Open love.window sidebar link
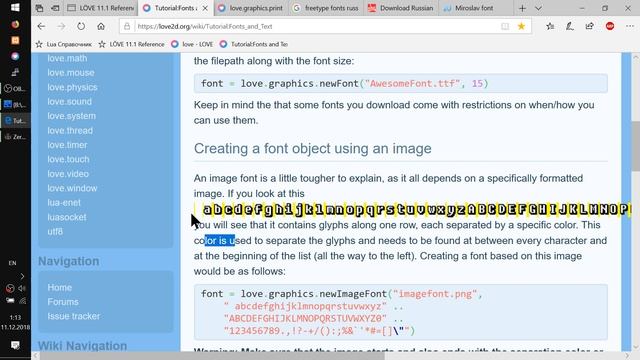Image resolution: width=640 pixels, height=360 pixels. [72, 188]
